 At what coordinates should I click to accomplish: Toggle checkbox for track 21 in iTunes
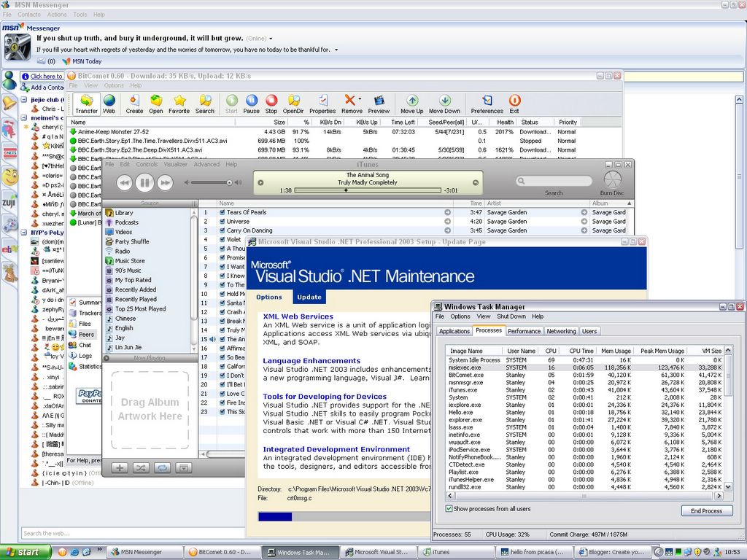pos(222,394)
